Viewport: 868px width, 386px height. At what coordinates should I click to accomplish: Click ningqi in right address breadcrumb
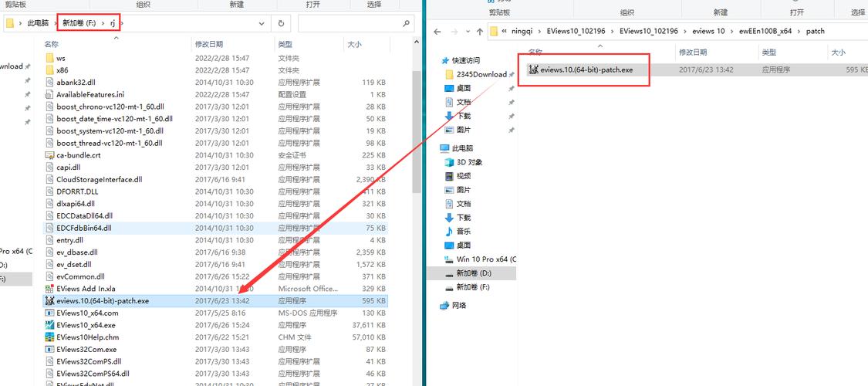[522, 31]
